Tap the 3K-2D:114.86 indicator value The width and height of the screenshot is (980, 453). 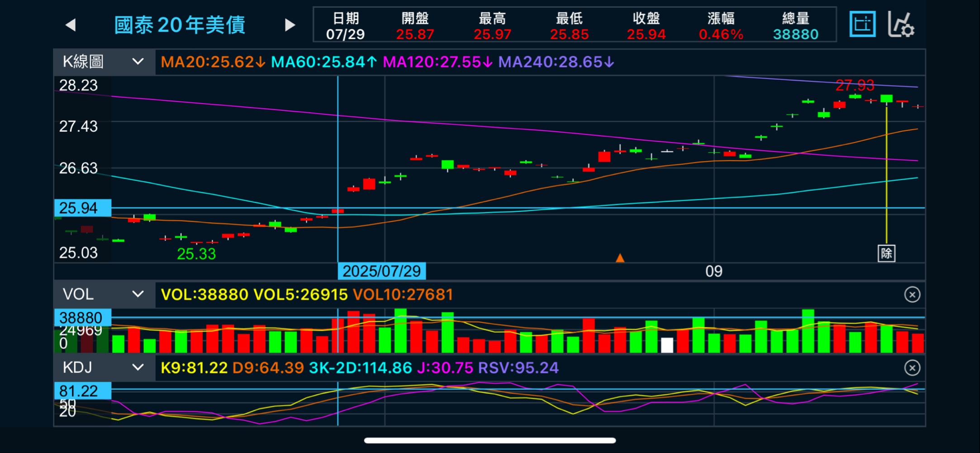(360, 368)
